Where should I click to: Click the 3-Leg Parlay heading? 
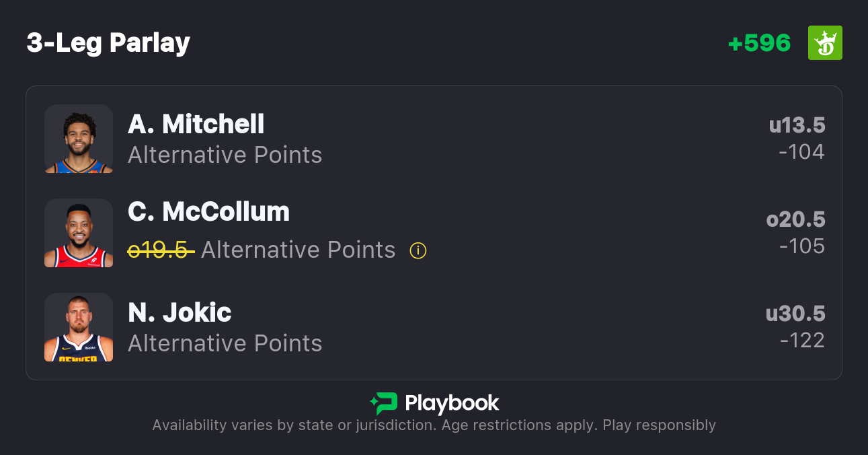point(108,43)
